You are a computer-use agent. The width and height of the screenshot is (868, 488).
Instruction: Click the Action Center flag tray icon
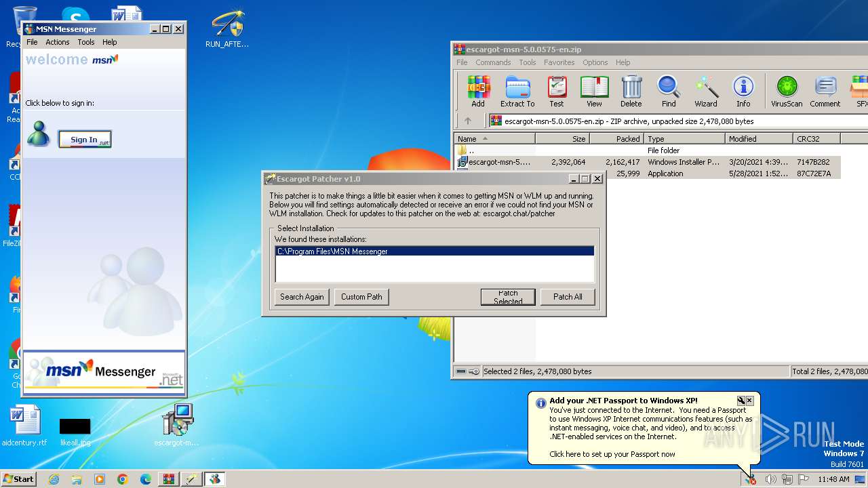click(803, 479)
